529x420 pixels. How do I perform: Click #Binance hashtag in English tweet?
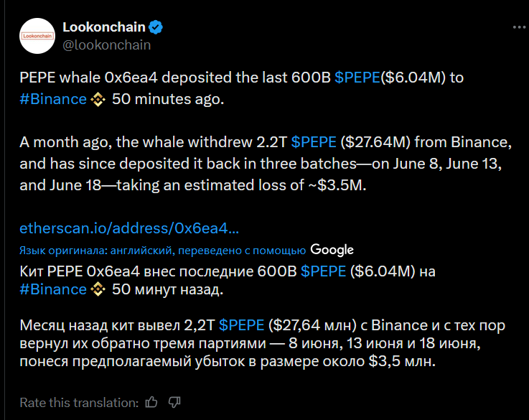(53, 99)
